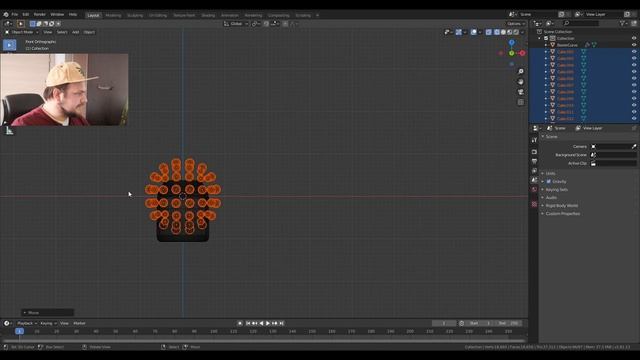Viewport: 640px width, 360px height.
Task: Open the 3D viewport editor type selector
Action: pos(8,24)
